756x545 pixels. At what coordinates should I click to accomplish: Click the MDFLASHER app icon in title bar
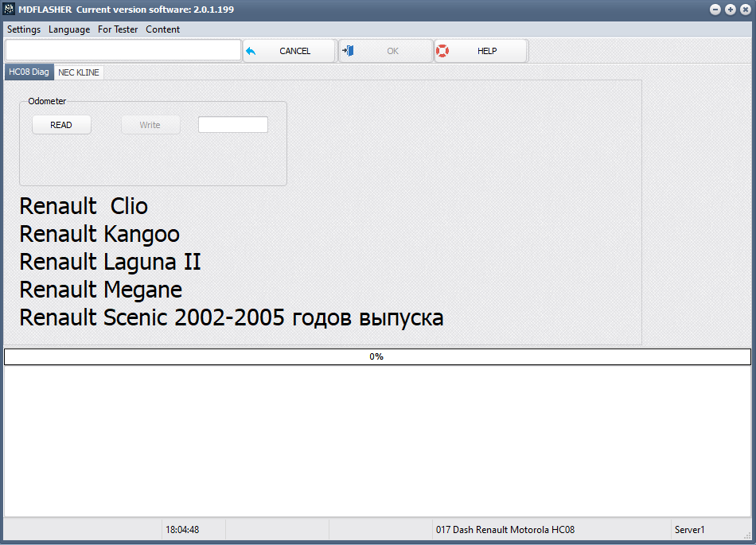[x=10, y=9]
